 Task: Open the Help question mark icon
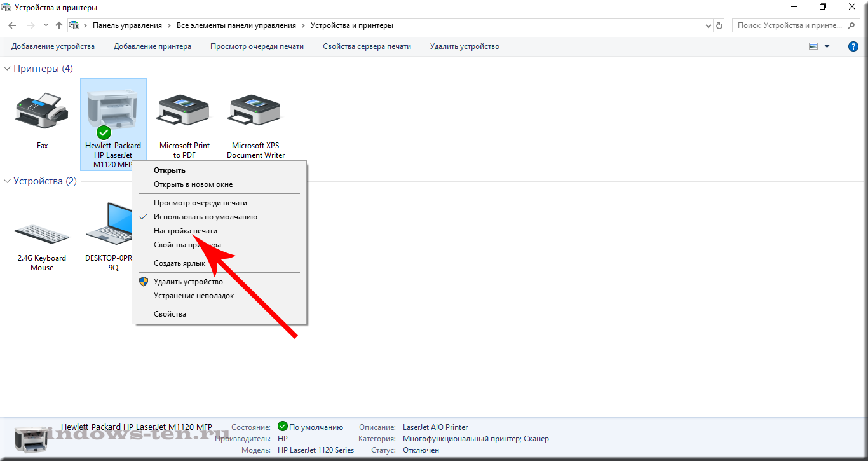[853, 46]
